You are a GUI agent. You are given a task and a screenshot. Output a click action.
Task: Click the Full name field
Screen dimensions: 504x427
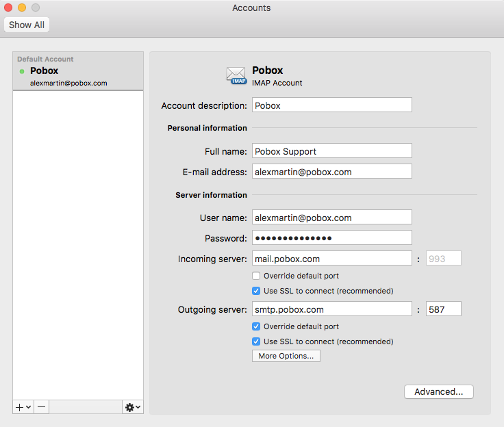point(332,151)
